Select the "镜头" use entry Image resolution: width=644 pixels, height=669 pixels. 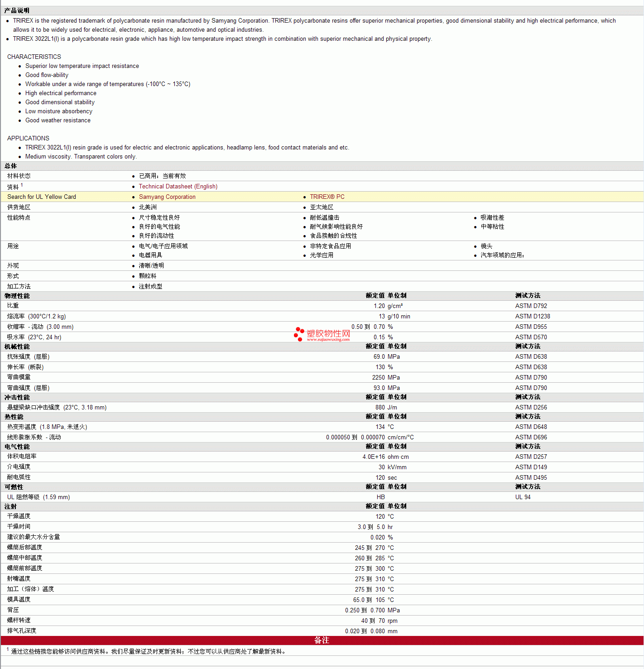[486, 246]
